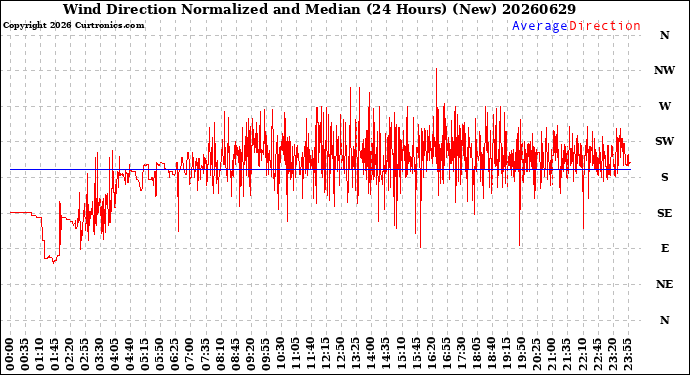690x375 pixels.
Task: Click the 14:00 time axis label
Action: point(370,354)
